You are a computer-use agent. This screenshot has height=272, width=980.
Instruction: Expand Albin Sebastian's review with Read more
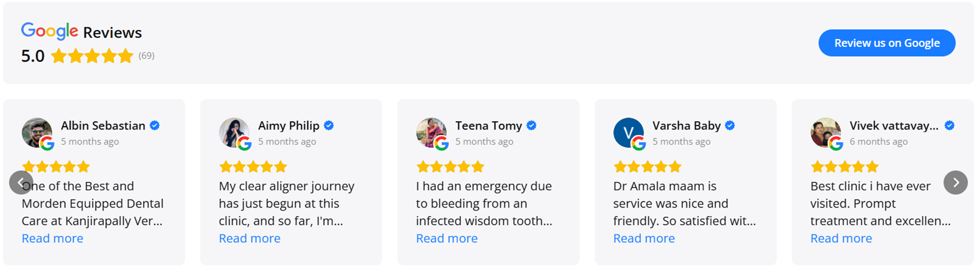52,239
